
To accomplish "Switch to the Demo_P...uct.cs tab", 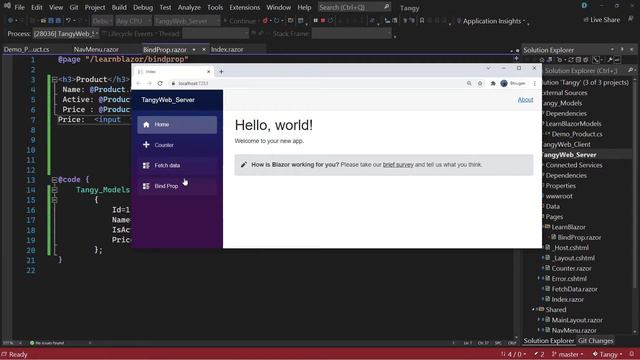I will [x=26, y=49].
